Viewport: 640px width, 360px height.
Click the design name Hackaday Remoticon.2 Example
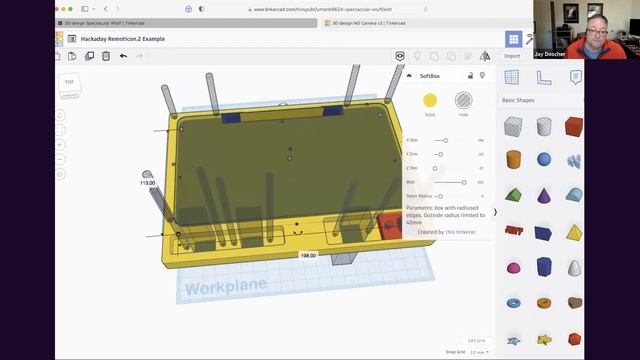tap(122, 39)
